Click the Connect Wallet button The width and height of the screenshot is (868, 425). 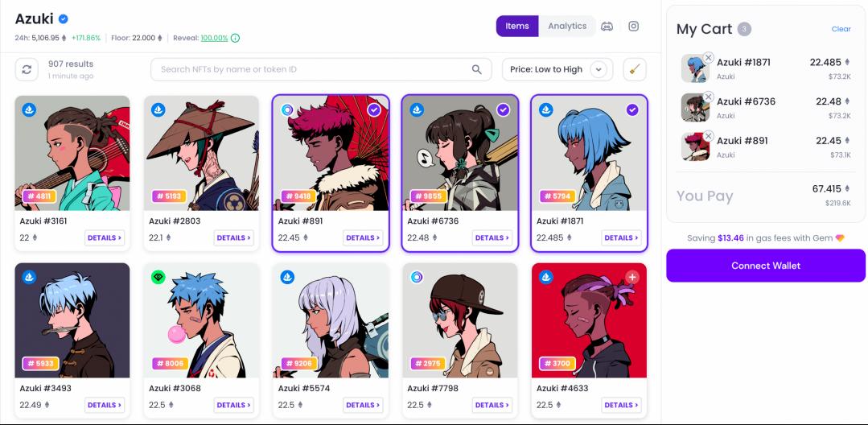766,266
